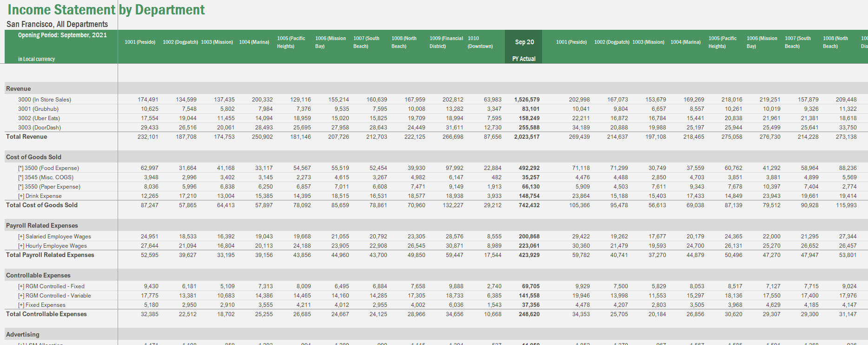Click the San Francisco, All Departments subtitle
The width and height of the screenshot is (868, 345).
[x=57, y=24]
